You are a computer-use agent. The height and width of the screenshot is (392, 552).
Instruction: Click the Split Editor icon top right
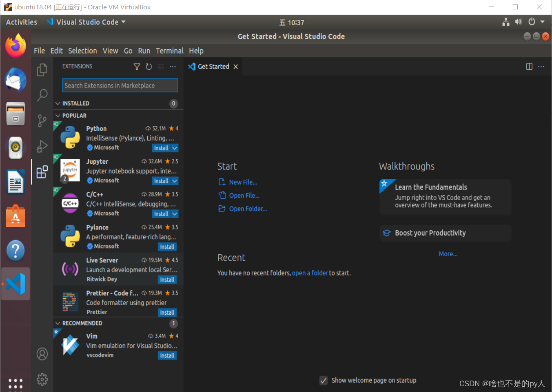[x=529, y=66]
